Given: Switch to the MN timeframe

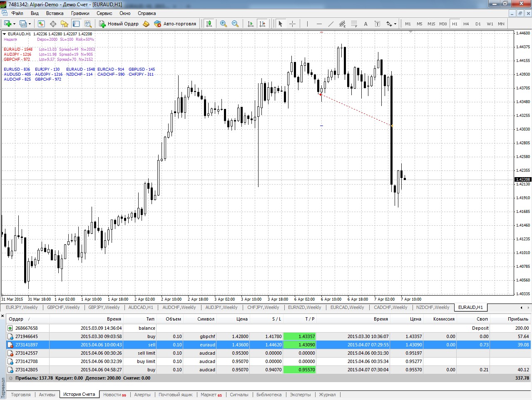Looking at the screenshot, I should coord(501,24).
